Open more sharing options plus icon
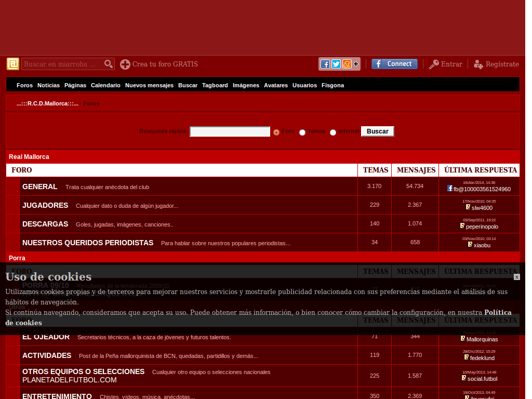 tap(355, 64)
